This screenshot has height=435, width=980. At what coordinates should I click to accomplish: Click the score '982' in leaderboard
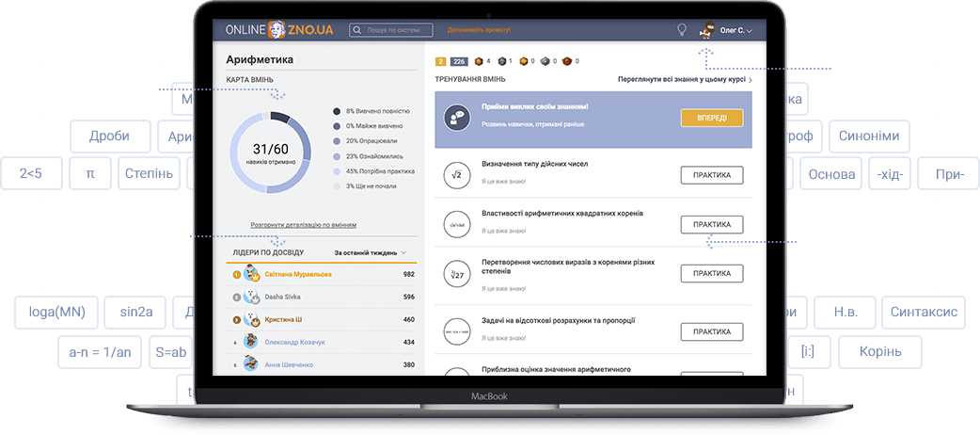click(x=409, y=274)
